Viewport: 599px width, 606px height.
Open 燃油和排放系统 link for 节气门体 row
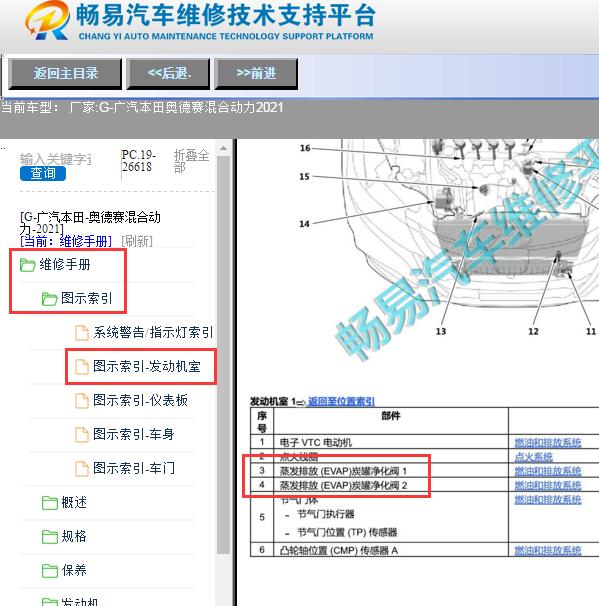pos(548,500)
